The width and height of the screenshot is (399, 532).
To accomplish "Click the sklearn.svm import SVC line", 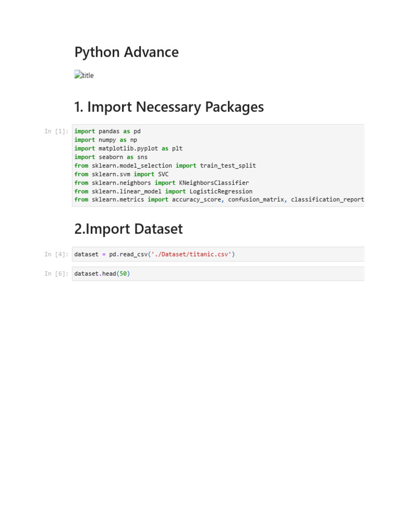I will [121, 174].
